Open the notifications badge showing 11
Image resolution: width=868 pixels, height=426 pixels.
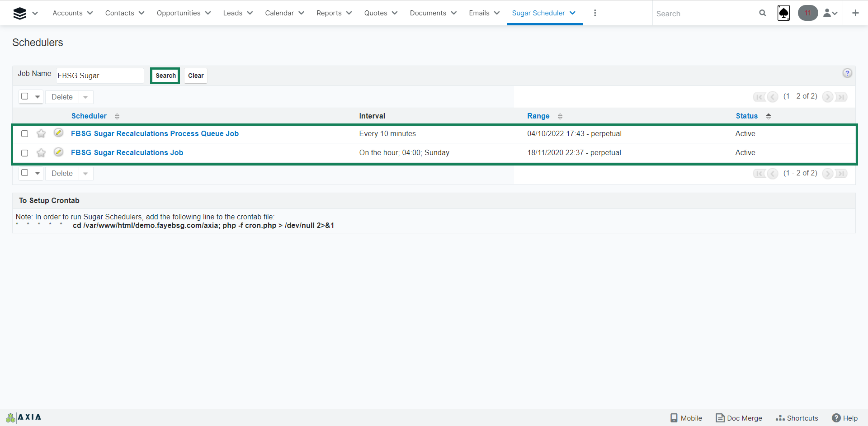808,13
